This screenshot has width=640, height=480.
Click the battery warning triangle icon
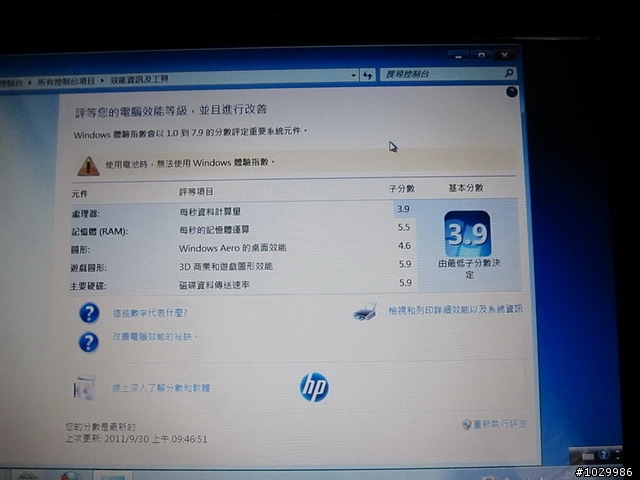[x=88, y=166]
